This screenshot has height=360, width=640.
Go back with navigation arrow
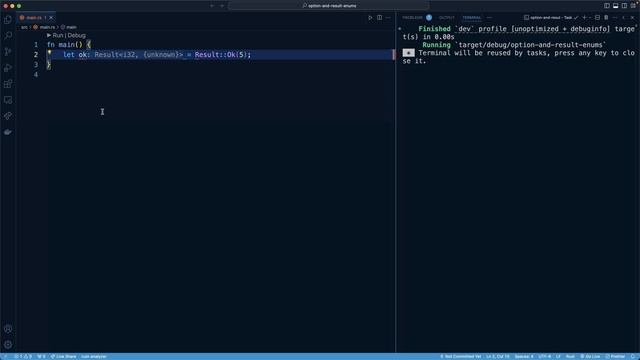point(212,6)
